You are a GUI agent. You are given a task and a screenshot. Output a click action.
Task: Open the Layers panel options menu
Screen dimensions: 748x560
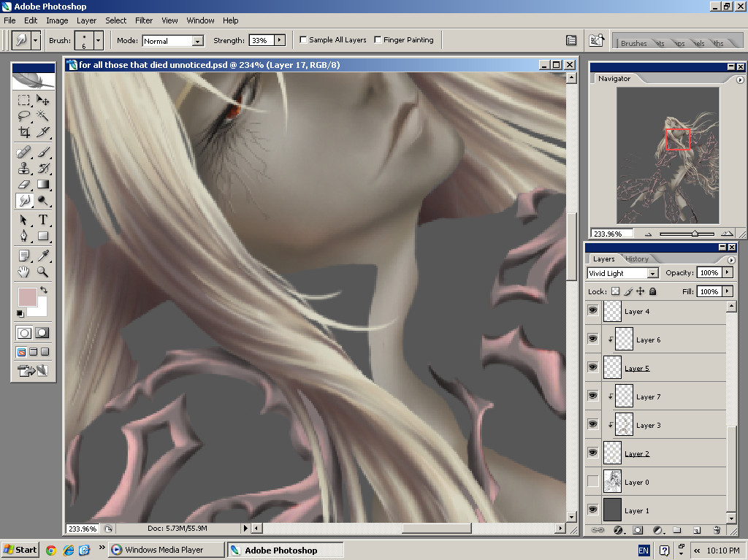pos(731,260)
